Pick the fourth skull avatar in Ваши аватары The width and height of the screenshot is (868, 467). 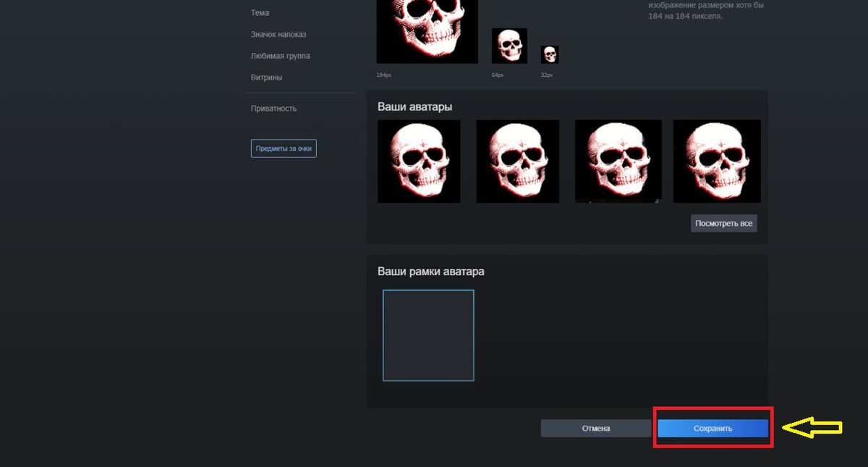tap(717, 161)
